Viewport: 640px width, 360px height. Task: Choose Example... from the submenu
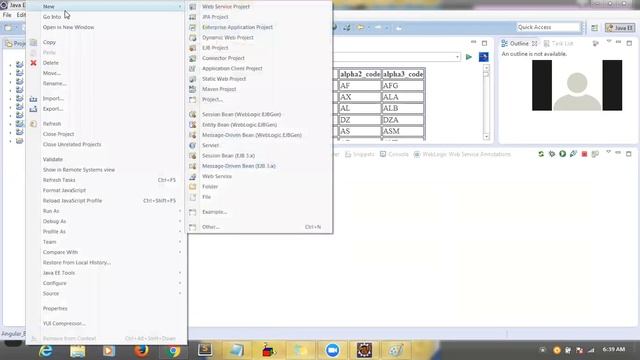pyautogui.click(x=214, y=212)
